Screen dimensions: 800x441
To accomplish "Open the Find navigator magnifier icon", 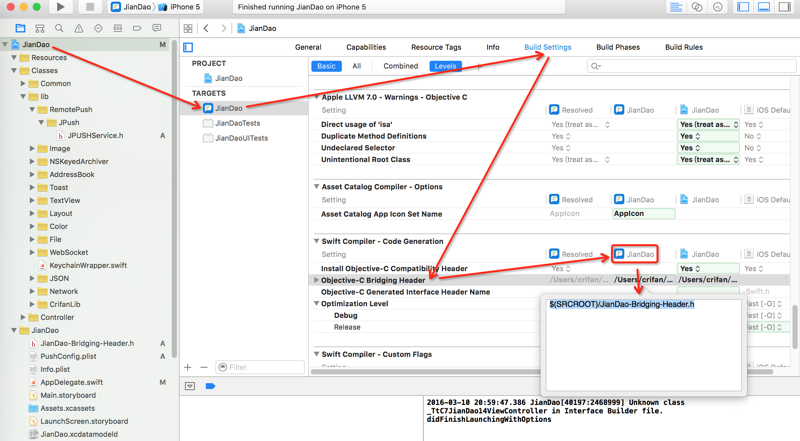I will pos(59,28).
